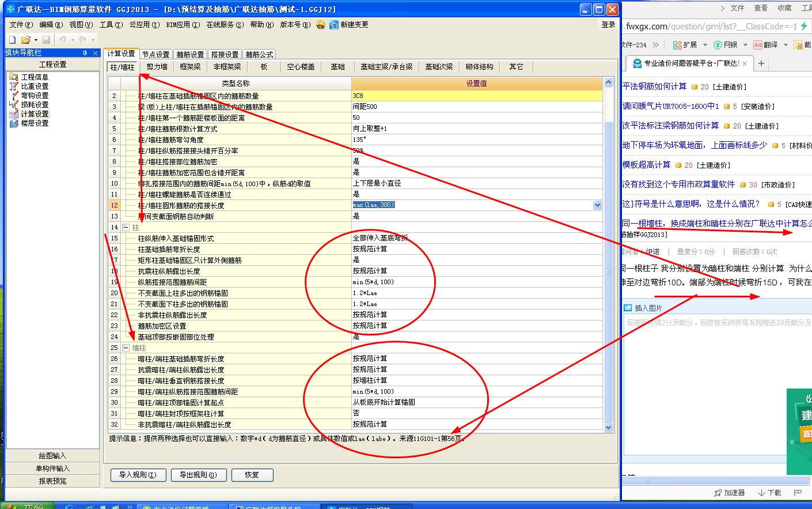Select the 砌体结构 sub-tab
Screen dimensions: 812x509
click(480, 67)
